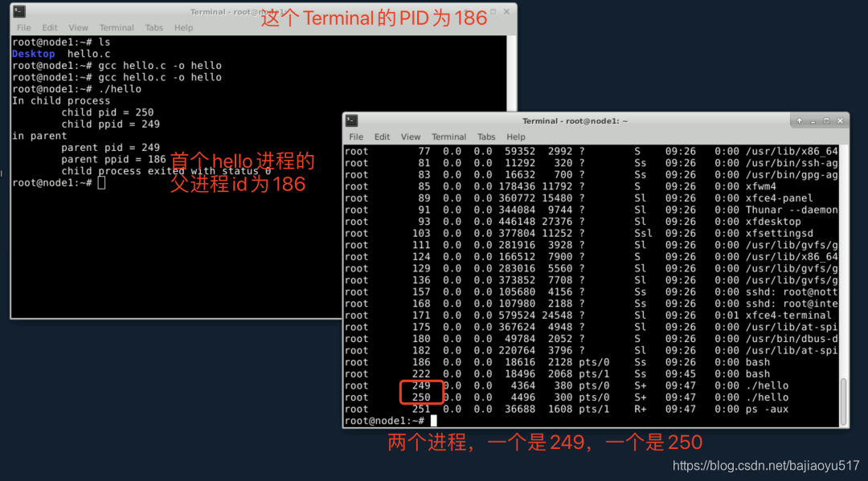Close the background terminal window

[x=506, y=11]
